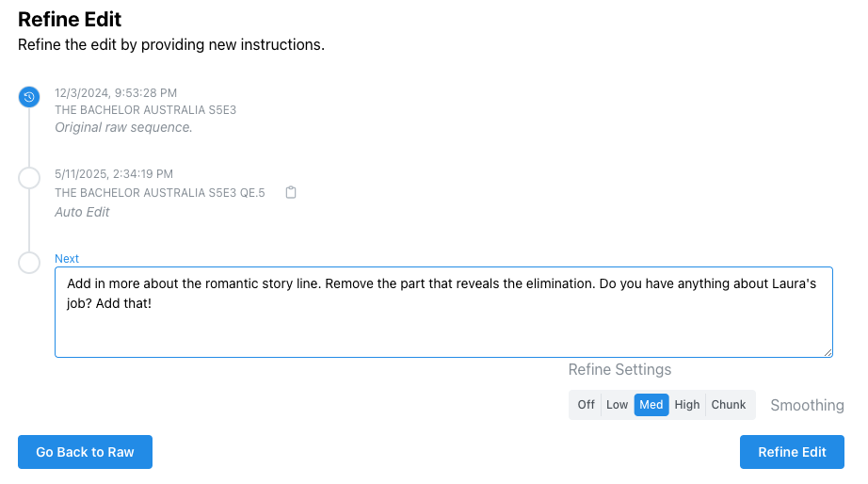
Task: Switch smoothing to High
Action: tap(687, 405)
